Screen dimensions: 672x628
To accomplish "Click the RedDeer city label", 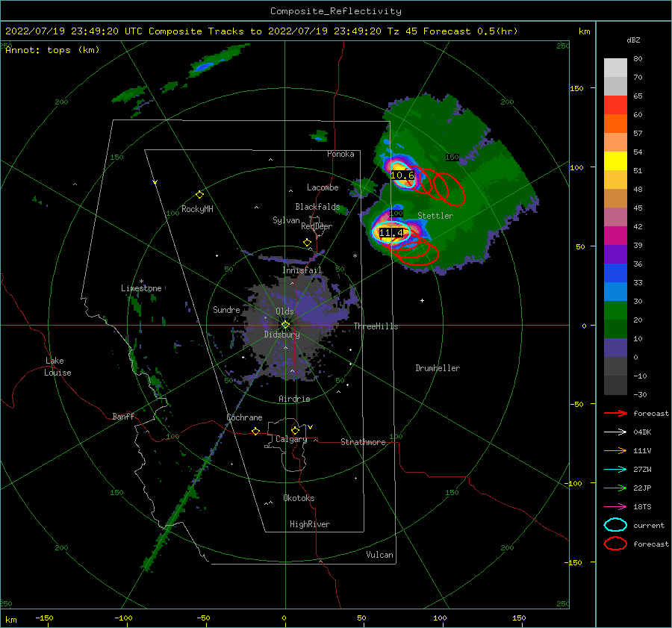I will (317, 226).
